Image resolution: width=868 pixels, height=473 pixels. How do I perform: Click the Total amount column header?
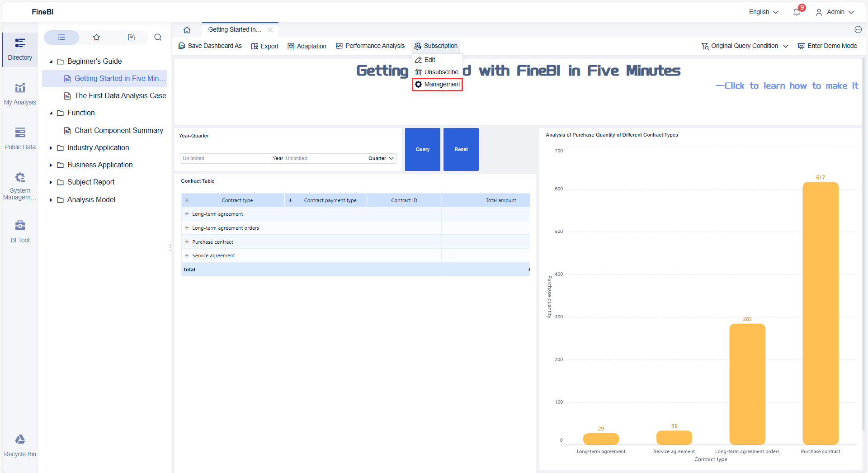[486, 200]
